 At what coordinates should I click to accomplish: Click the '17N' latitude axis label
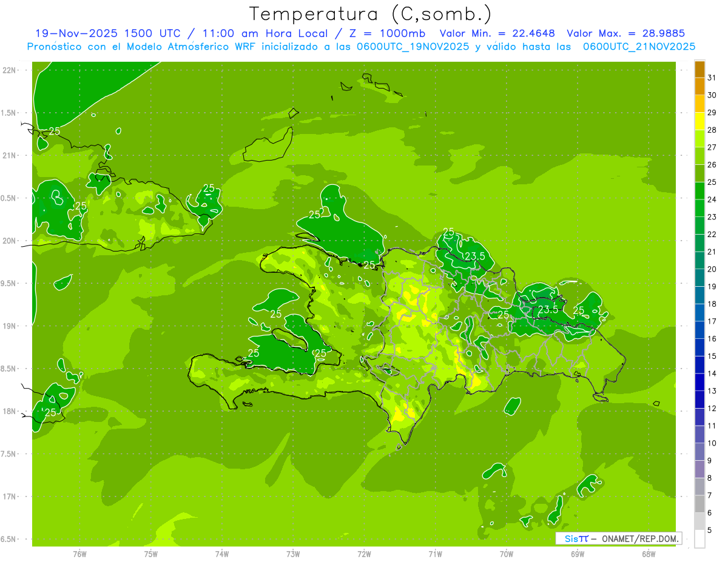[x=10, y=497]
